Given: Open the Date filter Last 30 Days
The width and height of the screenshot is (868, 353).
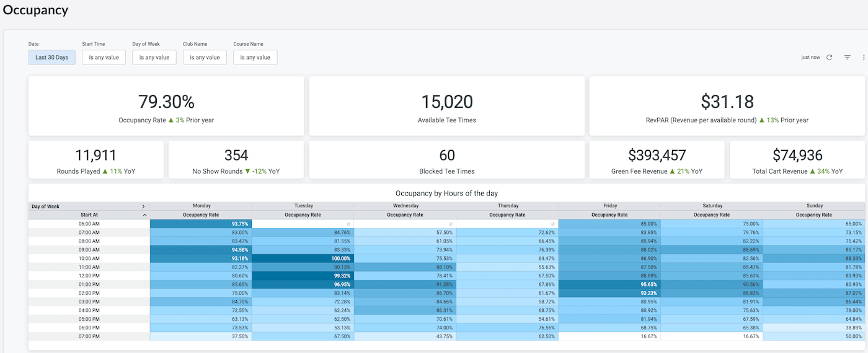Looking at the screenshot, I should (52, 57).
